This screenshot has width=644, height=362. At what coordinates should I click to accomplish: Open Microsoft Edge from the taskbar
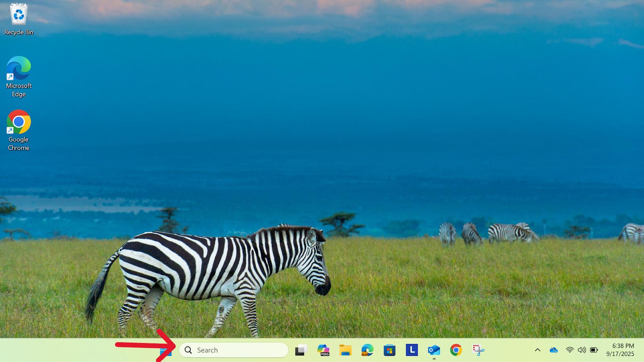coord(367,350)
